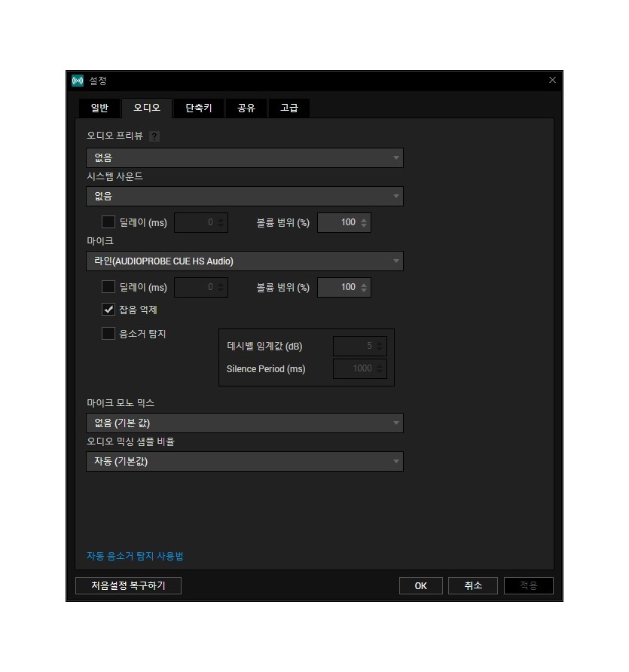Click 시스템 사운드 볼륨 범위 value field
629x672 pixels.
point(344,222)
